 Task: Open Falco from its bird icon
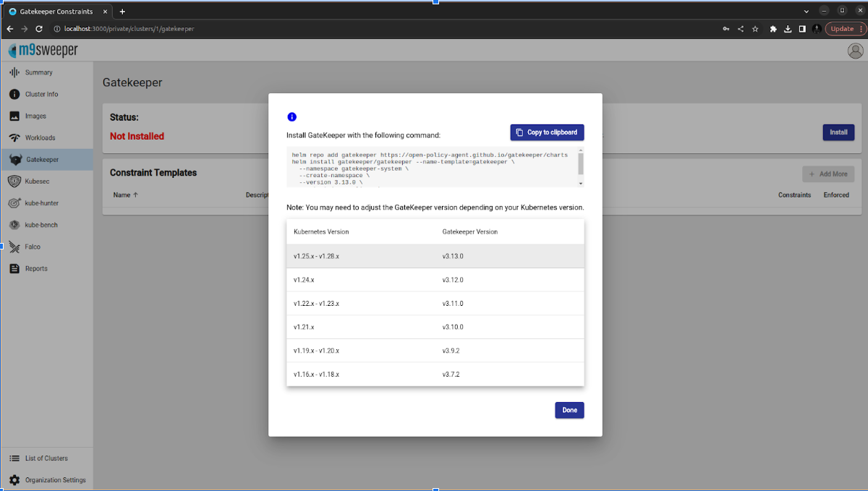(14, 247)
